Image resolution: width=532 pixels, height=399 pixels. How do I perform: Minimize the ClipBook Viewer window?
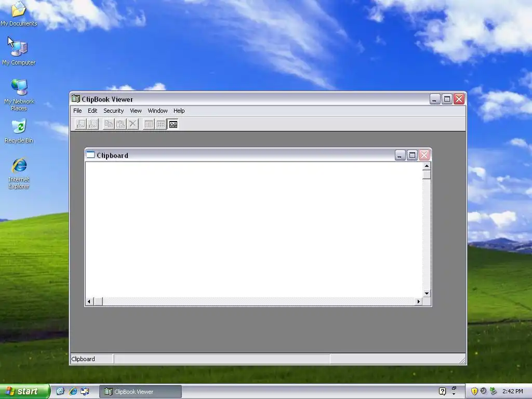pyautogui.click(x=435, y=99)
